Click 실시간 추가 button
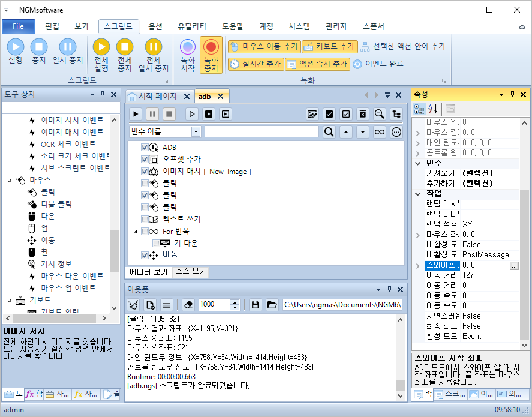The height and width of the screenshot is (417, 532). [256, 64]
